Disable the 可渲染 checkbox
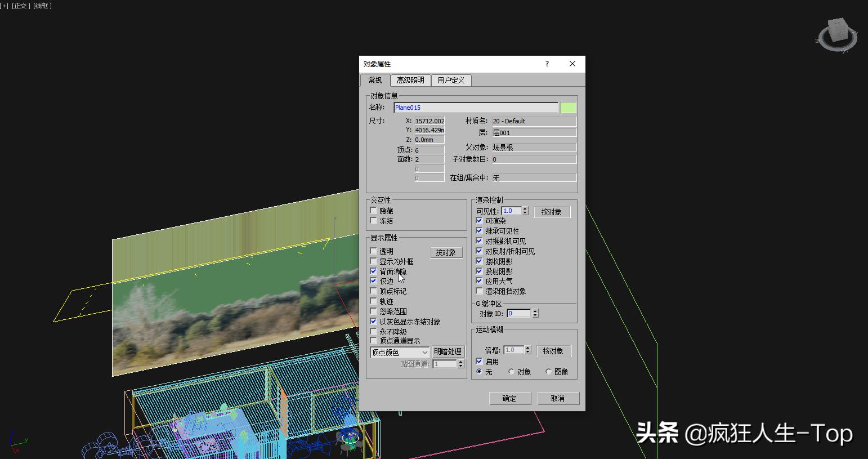868x459 pixels. 480,221
